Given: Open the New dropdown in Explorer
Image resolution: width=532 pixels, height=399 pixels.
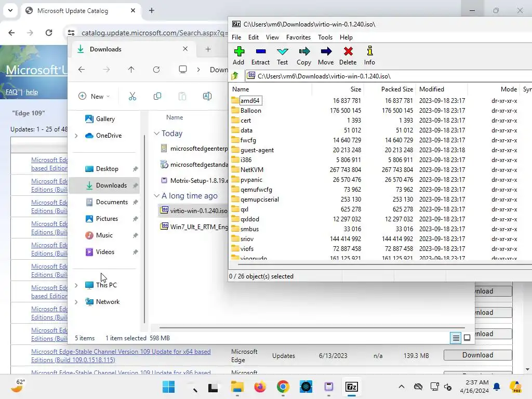Looking at the screenshot, I should pos(95,96).
